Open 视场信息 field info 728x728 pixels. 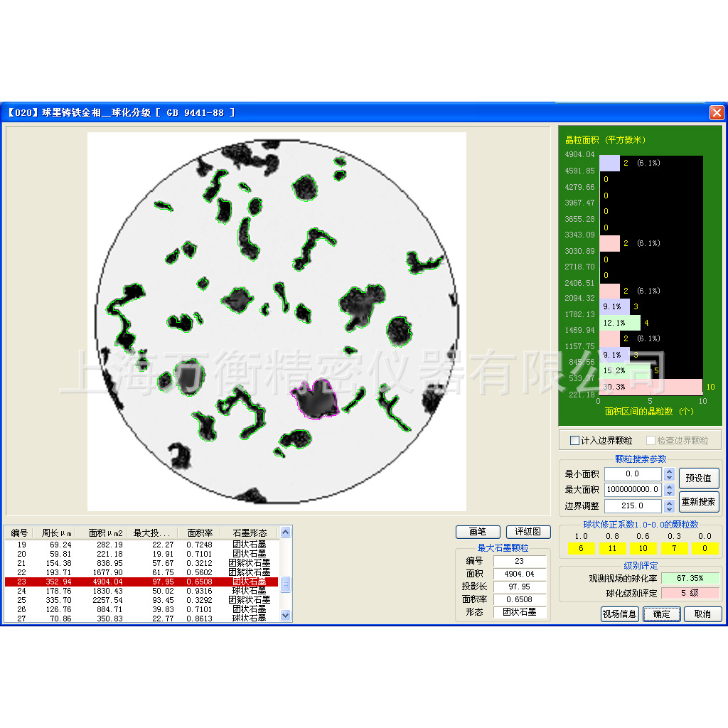[619, 614]
